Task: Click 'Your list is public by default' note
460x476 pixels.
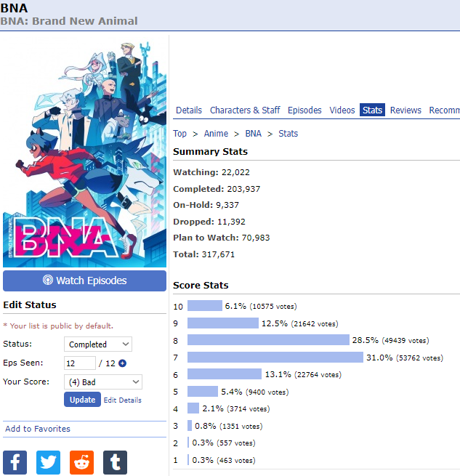Action: click(58, 326)
